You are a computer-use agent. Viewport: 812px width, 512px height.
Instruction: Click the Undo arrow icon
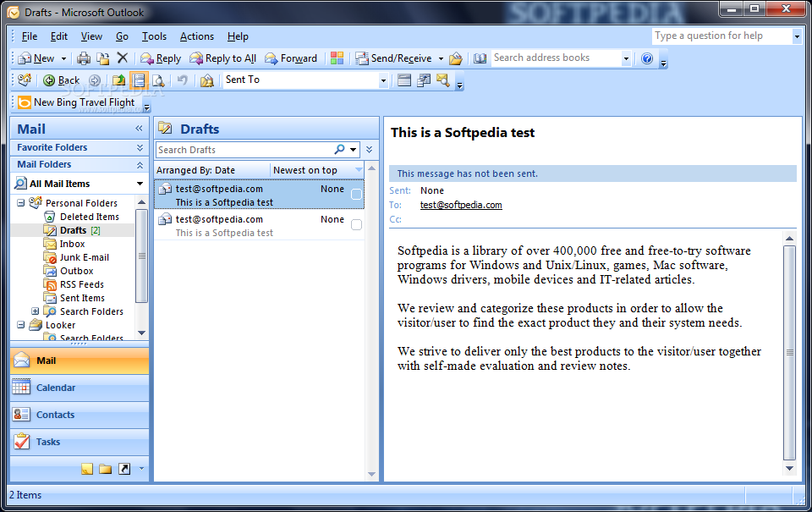[x=182, y=80]
